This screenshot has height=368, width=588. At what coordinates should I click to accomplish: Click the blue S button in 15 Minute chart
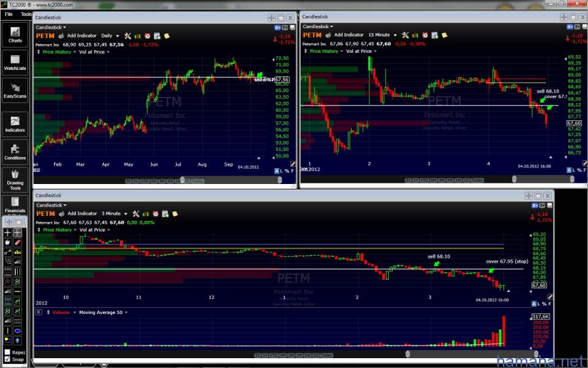coord(570,26)
